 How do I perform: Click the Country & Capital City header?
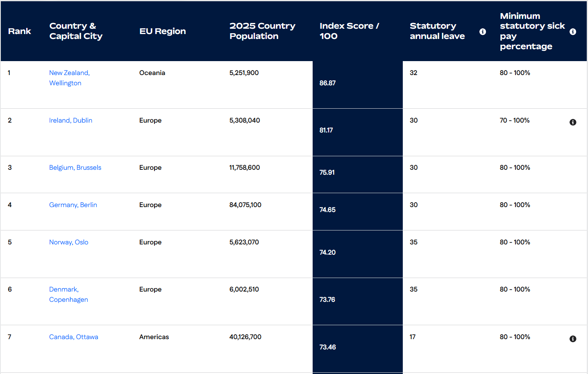[76, 31]
